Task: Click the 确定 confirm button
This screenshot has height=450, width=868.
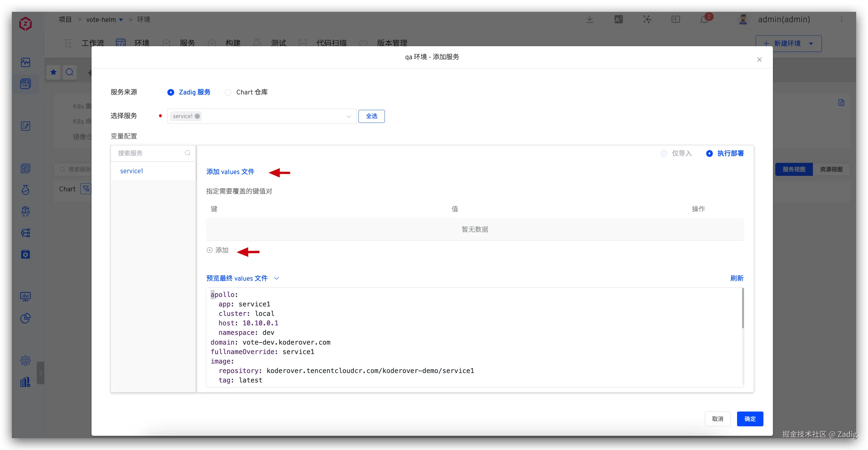Action: pyautogui.click(x=750, y=419)
